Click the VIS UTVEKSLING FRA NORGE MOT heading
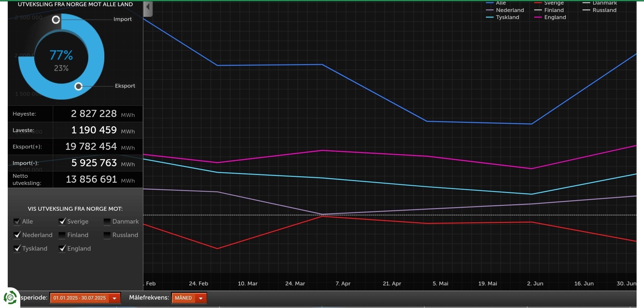Viewport: 644px width, 308px height. (75, 209)
